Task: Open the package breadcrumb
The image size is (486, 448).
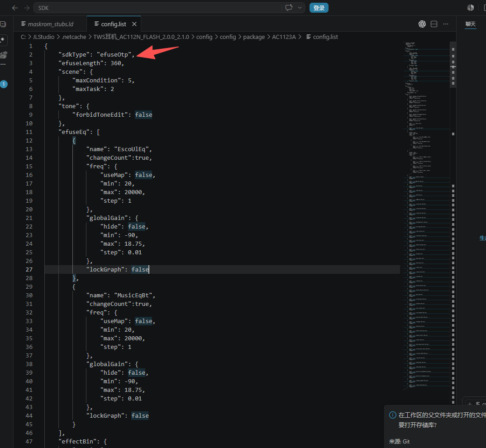Action: [254, 37]
